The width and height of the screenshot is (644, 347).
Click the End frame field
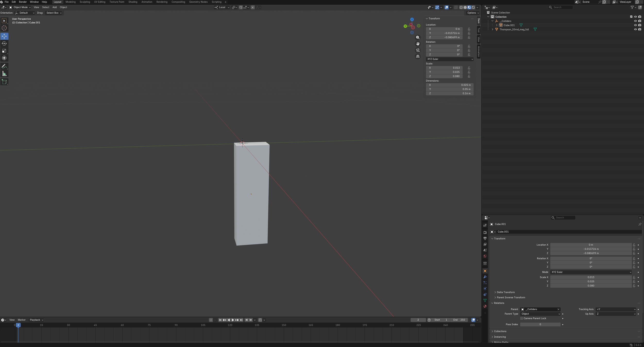click(x=459, y=320)
